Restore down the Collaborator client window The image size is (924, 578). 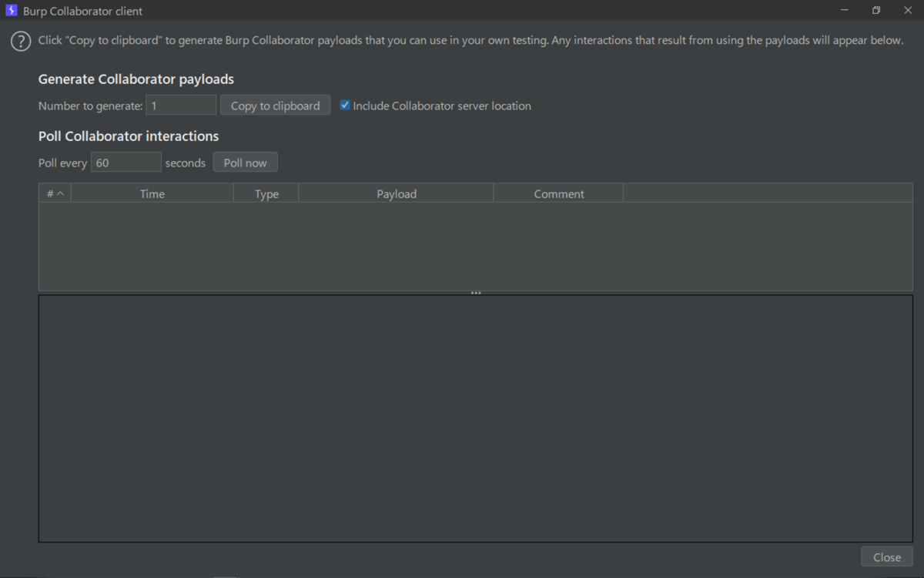[x=876, y=11]
